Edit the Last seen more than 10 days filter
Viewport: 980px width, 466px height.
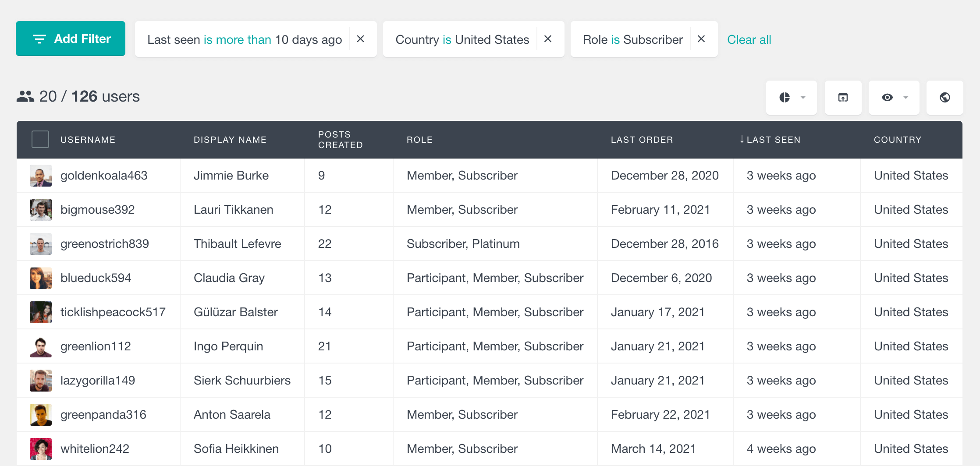245,39
